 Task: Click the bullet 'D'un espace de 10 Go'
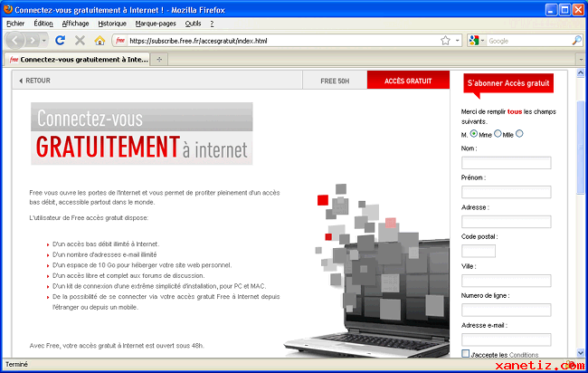pos(142,265)
